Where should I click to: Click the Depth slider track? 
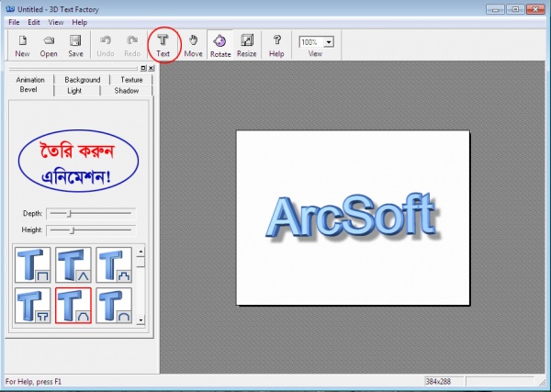(91, 213)
